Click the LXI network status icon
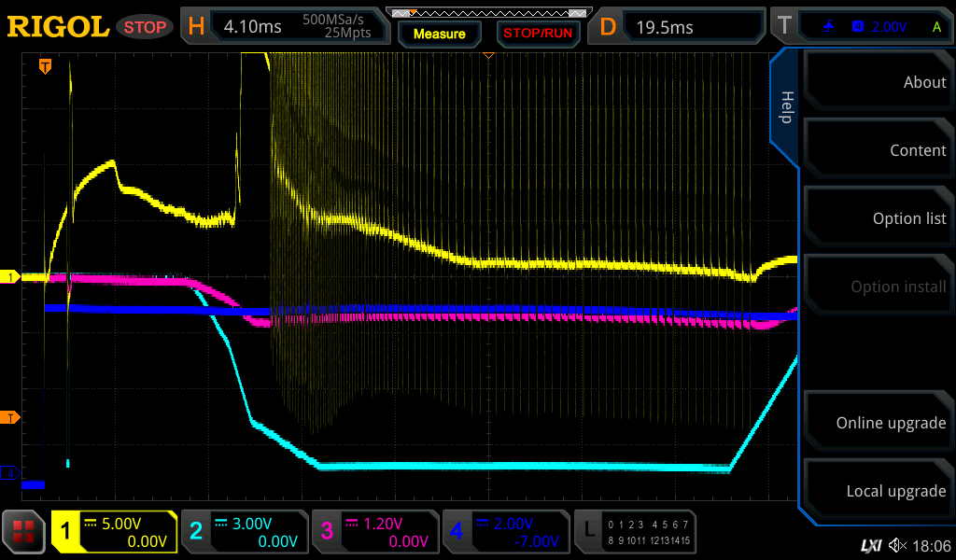 (870, 545)
